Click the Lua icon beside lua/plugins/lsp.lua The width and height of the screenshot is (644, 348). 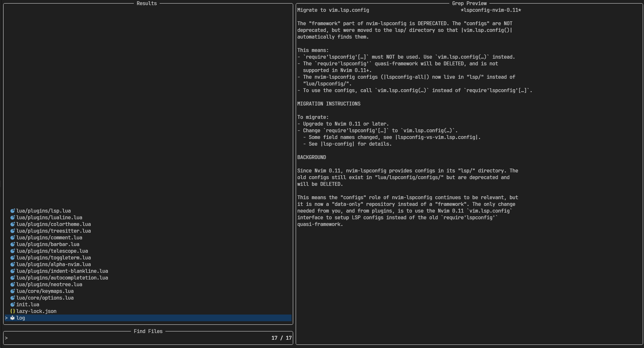(13, 211)
